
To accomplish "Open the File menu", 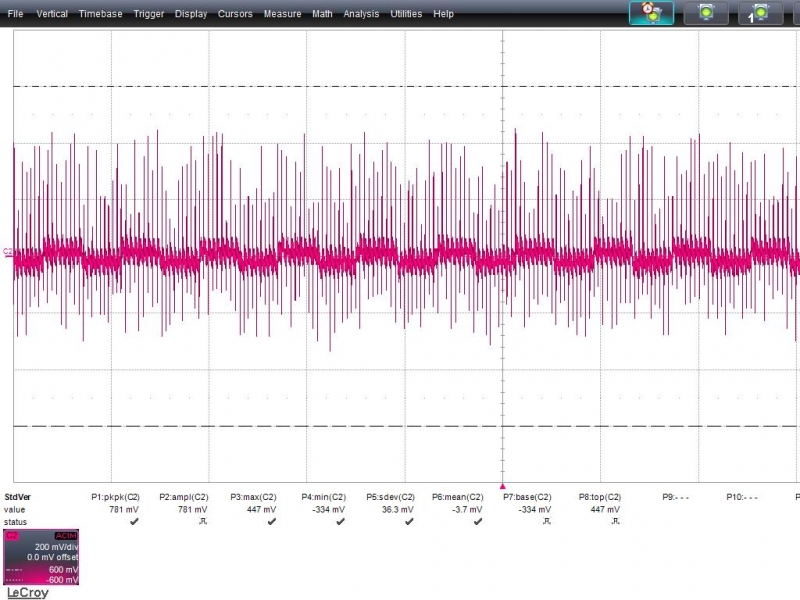I will click(16, 14).
